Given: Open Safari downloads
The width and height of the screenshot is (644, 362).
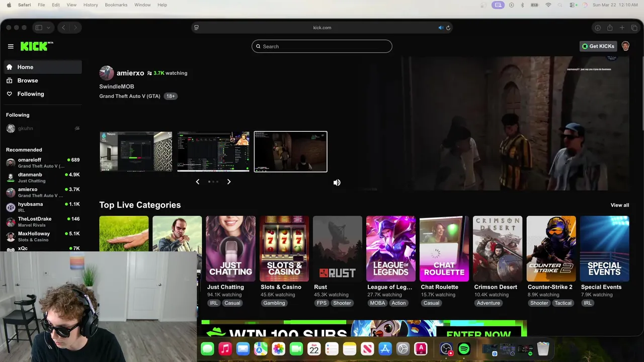Looking at the screenshot, I should 598,28.
